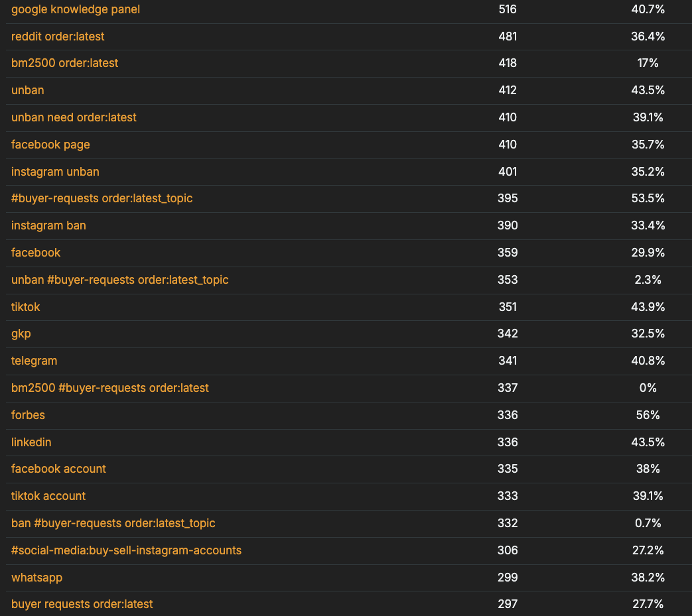Click the "tiktok" search term link
Image resolution: width=692 pixels, height=616 pixels.
coord(26,307)
